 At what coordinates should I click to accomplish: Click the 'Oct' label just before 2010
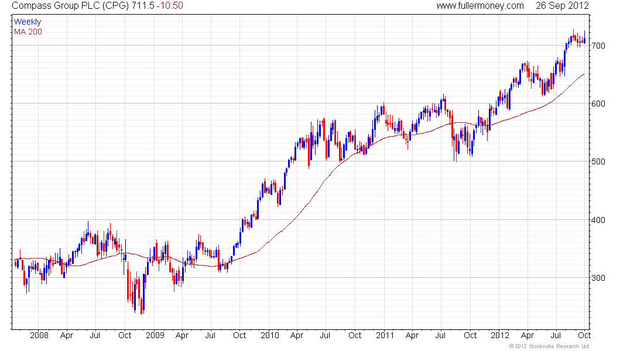[x=239, y=335]
